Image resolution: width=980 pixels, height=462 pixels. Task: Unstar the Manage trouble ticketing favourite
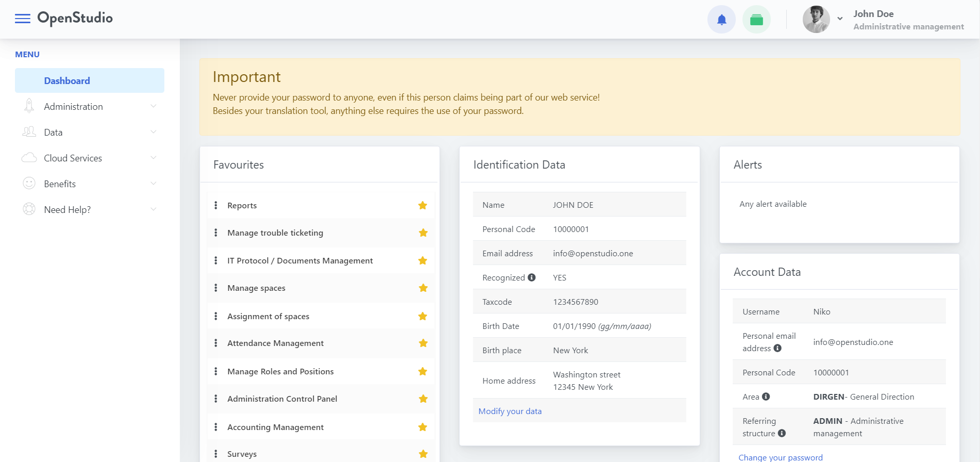pos(423,233)
